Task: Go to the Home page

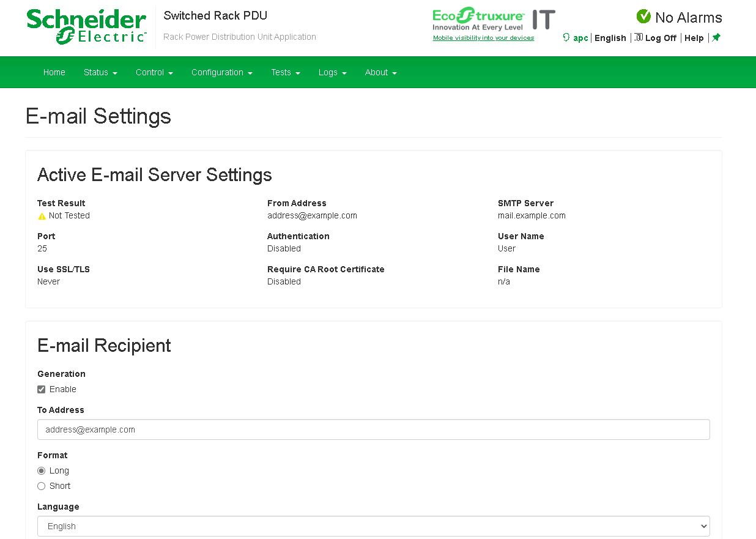Action: coord(54,72)
